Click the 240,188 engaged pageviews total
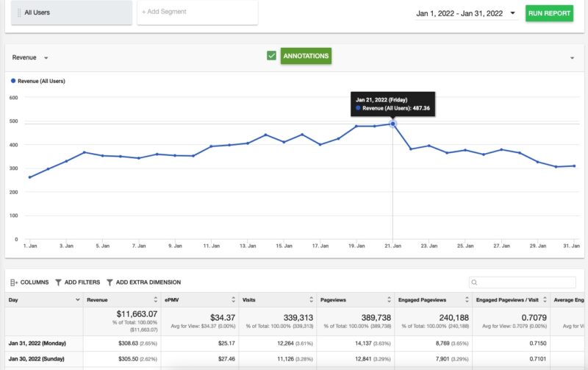This screenshot has height=370, width=588. pos(453,318)
